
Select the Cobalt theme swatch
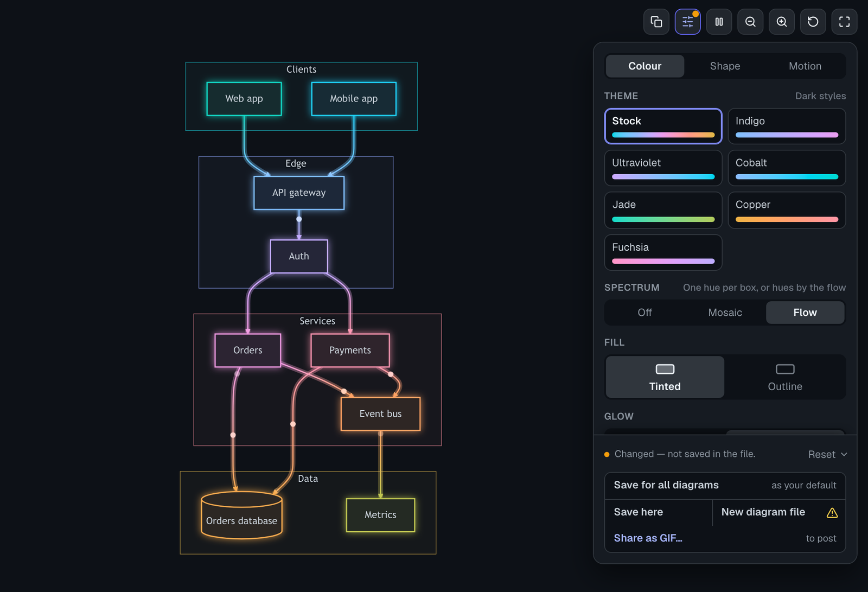[x=787, y=168]
